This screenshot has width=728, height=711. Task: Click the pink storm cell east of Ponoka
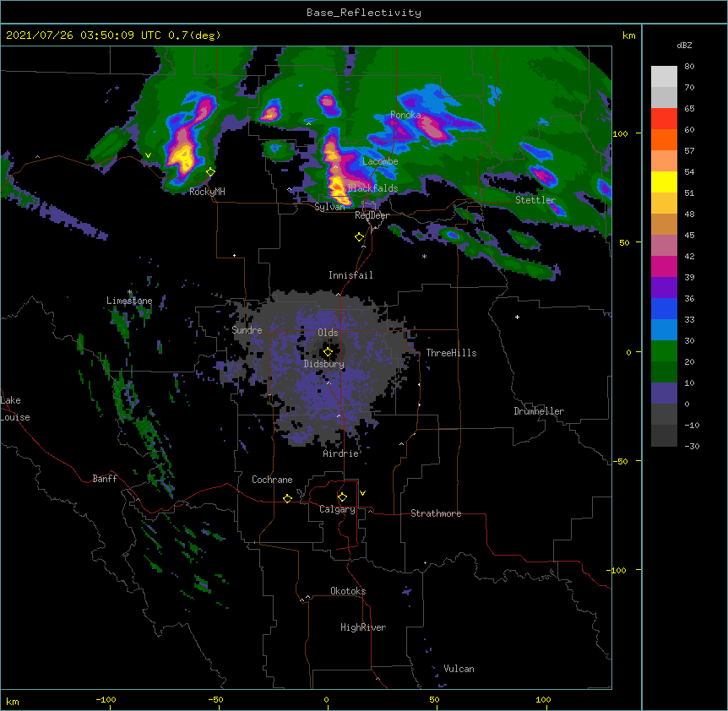point(433,128)
